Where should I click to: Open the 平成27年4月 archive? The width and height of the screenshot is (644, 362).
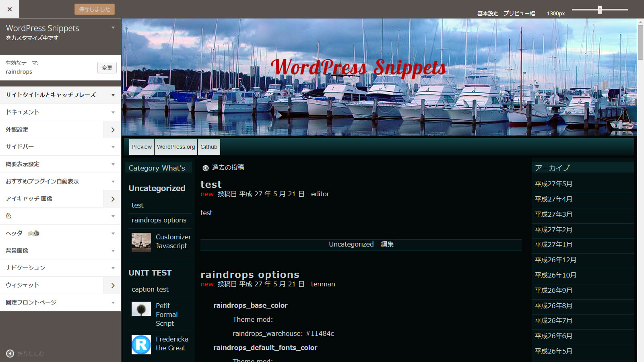[553, 199]
